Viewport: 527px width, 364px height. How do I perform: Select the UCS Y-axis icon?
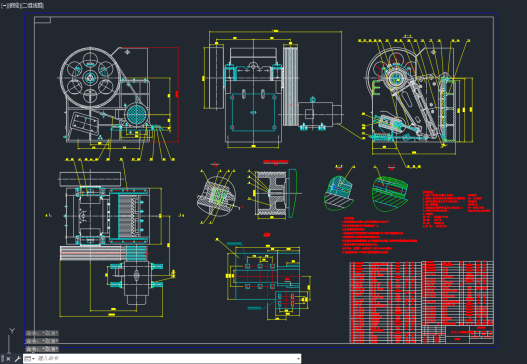point(12,331)
